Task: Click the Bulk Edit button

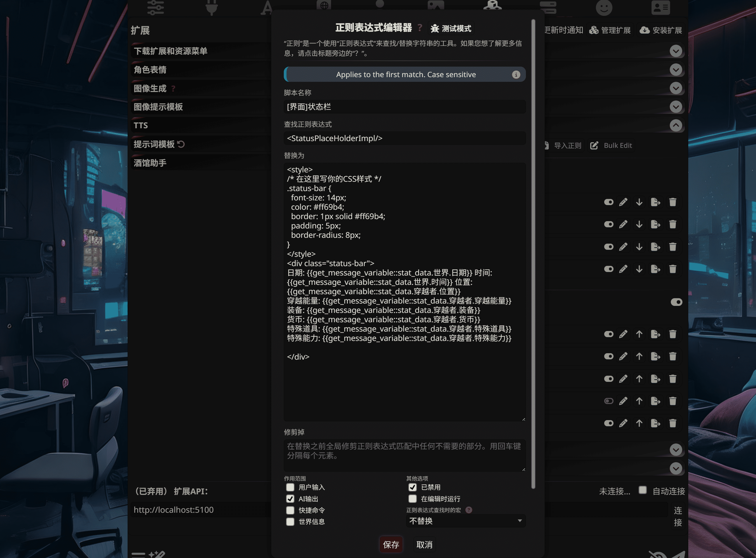Action: 611,145
